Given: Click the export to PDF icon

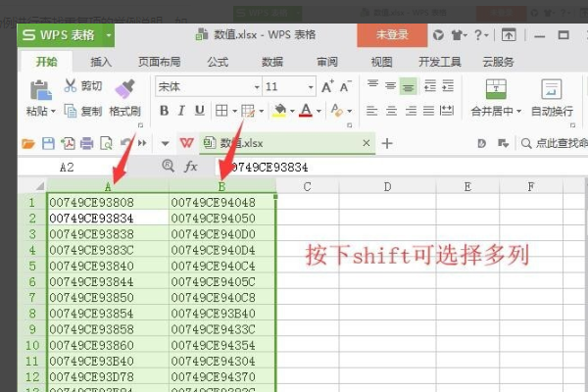Looking at the screenshot, I should (x=68, y=143).
